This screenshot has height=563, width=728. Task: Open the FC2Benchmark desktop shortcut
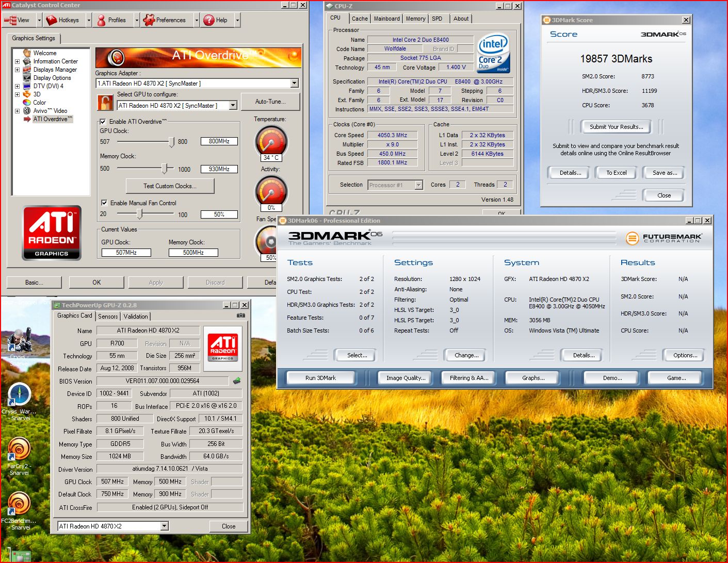(19, 510)
